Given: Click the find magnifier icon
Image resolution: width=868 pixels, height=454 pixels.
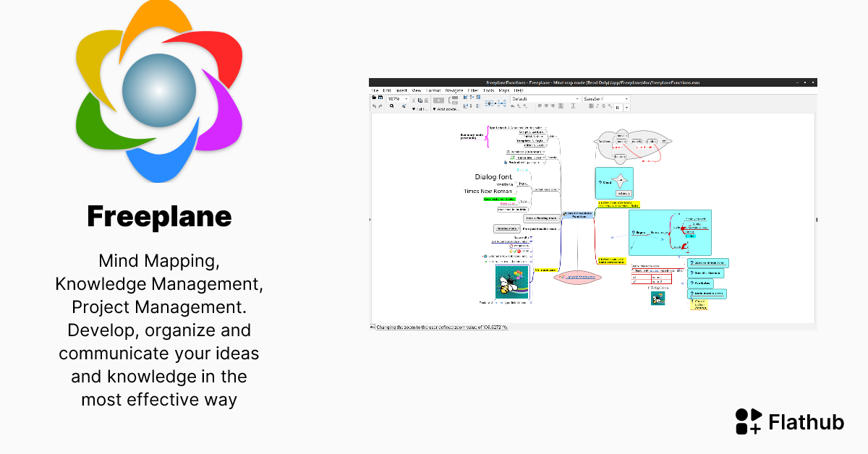Looking at the screenshot, I should click(392, 106).
